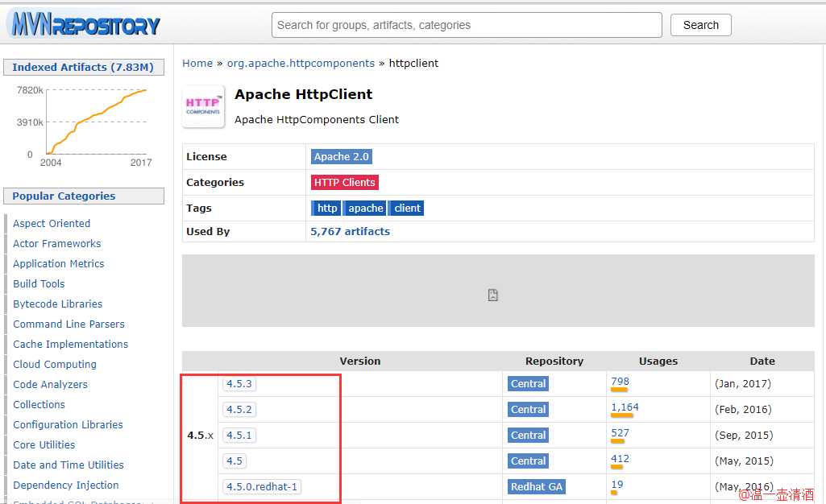Open the 1,164 usages link

pyautogui.click(x=625, y=407)
